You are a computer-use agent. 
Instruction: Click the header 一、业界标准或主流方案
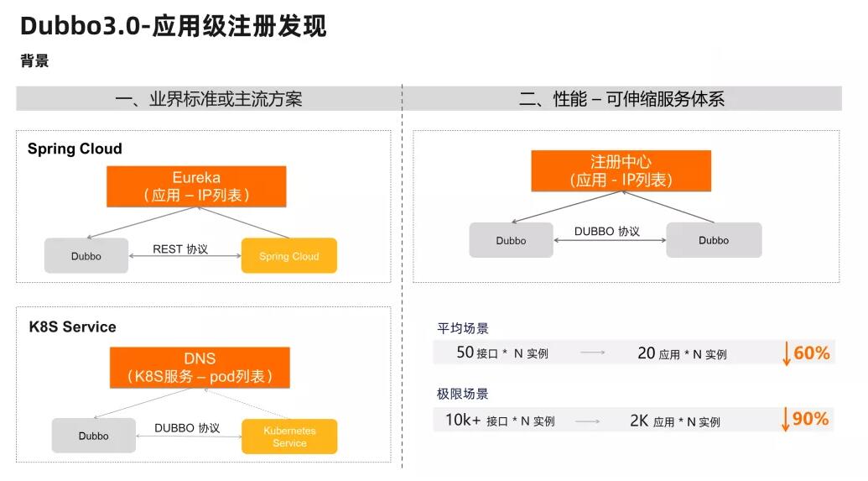pyautogui.click(x=209, y=99)
